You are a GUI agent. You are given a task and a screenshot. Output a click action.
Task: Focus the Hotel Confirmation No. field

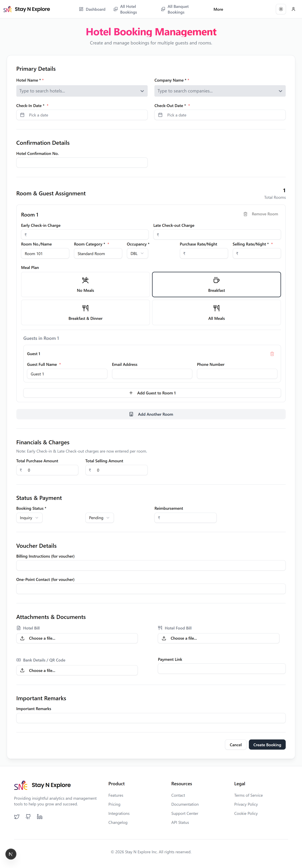[82, 162]
